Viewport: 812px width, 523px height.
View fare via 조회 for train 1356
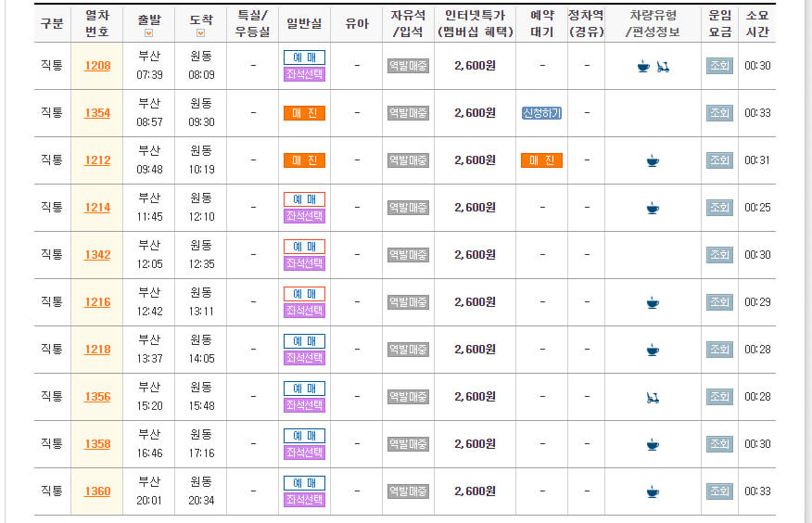point(719,397)
